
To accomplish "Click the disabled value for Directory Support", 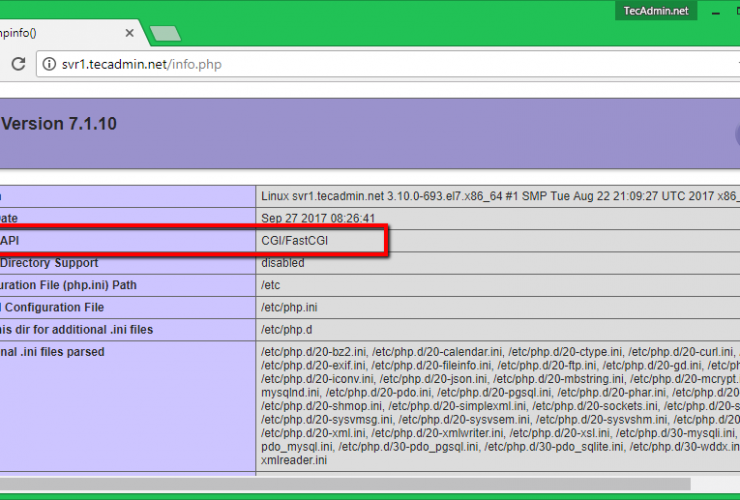I will click(283, 263).
